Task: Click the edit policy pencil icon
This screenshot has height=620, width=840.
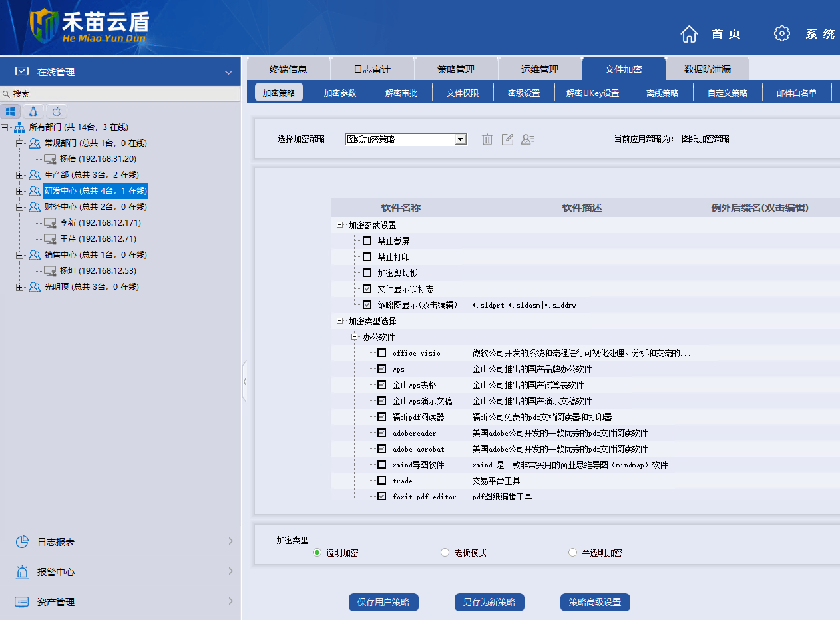Action: pyautogui.click(x=507, y=139)
